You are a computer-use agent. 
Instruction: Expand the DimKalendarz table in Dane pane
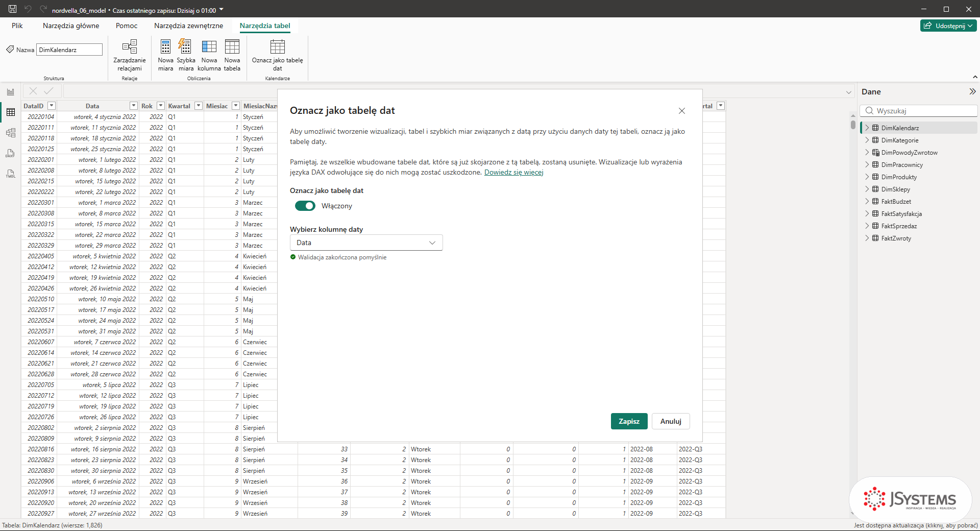click(867, 128)
